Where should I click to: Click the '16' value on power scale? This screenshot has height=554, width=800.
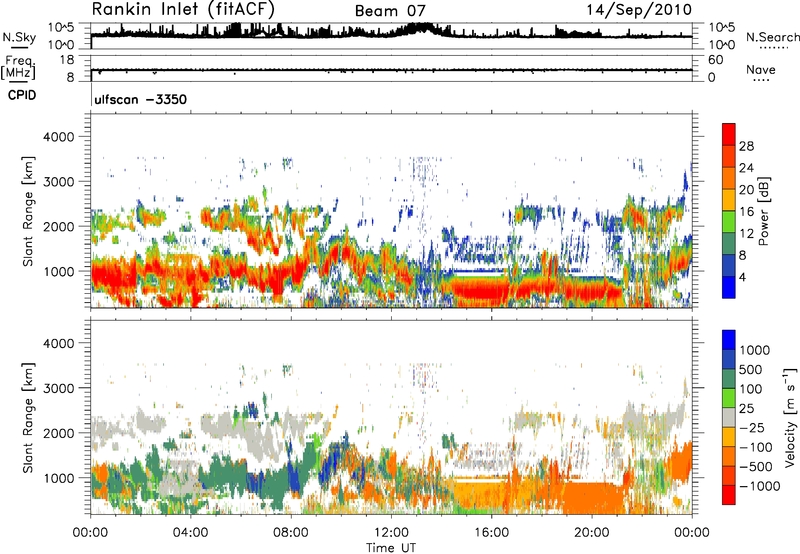[746, 212]
